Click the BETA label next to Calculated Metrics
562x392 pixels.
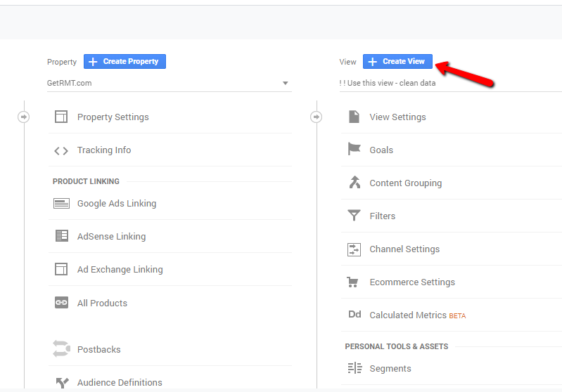[x=457, y=315]
